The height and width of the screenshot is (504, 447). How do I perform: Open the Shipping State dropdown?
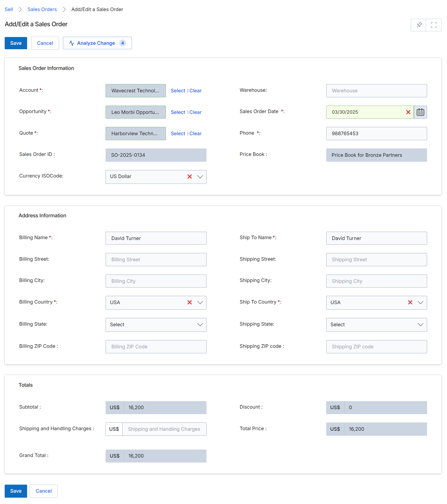point(377,325)
